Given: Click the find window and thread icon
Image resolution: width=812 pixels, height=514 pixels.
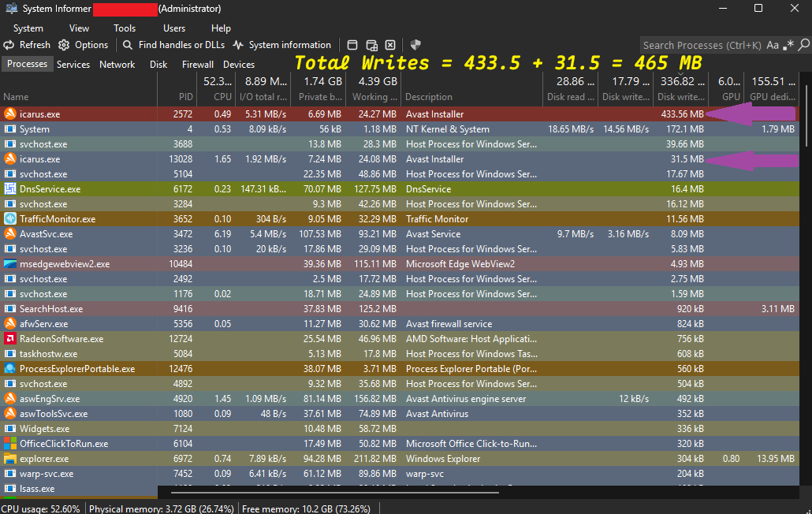Looking at the screenshot, I should click(371, 45).
